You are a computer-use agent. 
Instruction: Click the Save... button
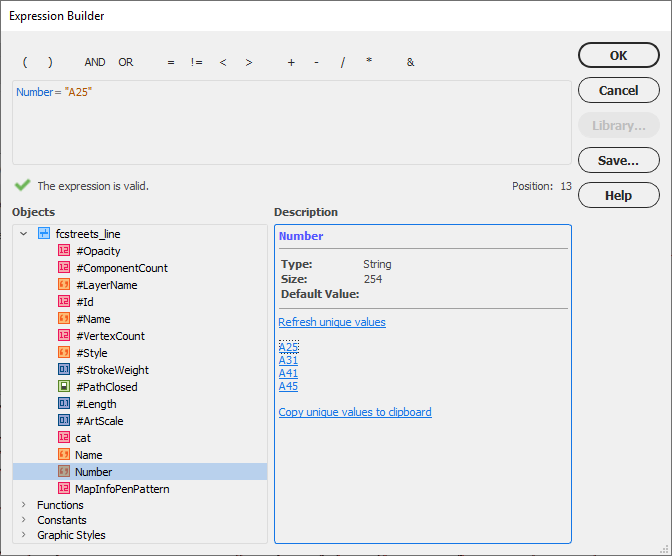[x=618, y=160]
